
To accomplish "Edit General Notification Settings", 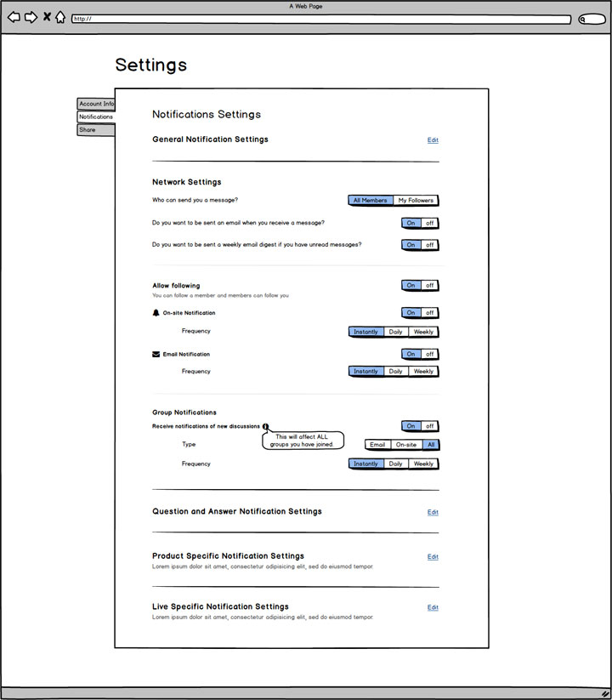I will [x=433, y=139].
